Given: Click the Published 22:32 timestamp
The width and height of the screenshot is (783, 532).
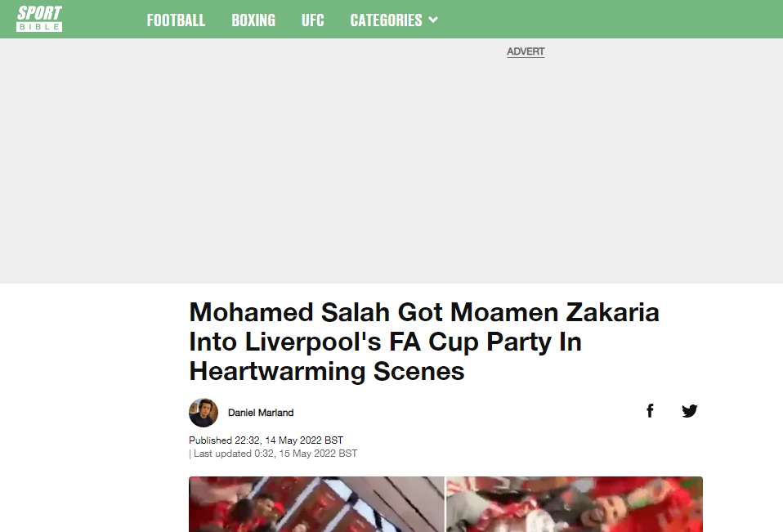Looking at the screenshot, I should coord(266,440).
